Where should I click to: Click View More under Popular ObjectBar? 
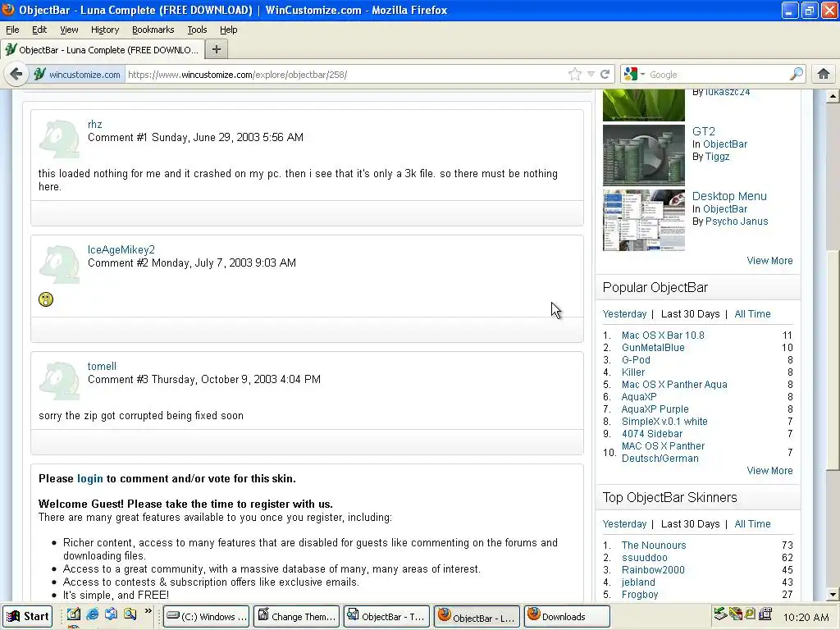click(769, 471)
